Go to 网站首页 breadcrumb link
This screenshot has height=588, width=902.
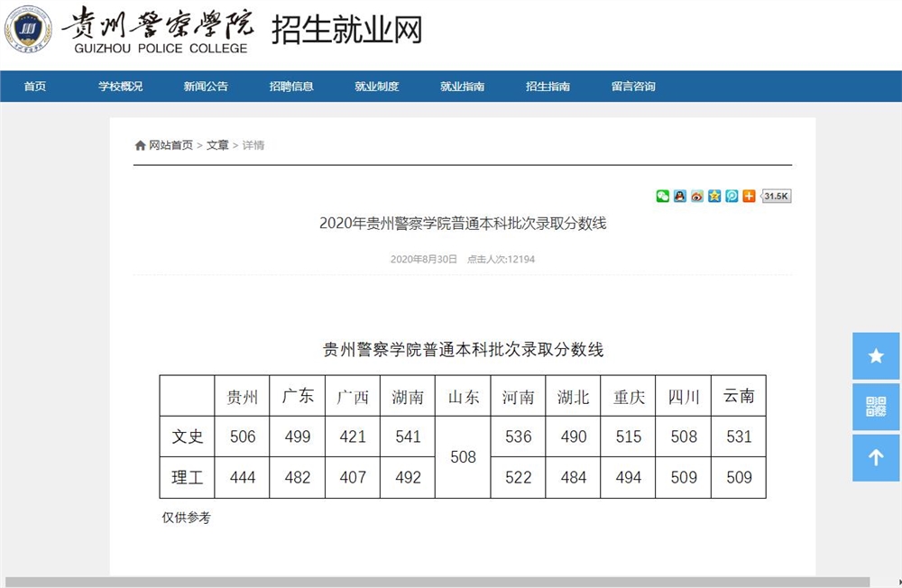(x=170, y=145)
